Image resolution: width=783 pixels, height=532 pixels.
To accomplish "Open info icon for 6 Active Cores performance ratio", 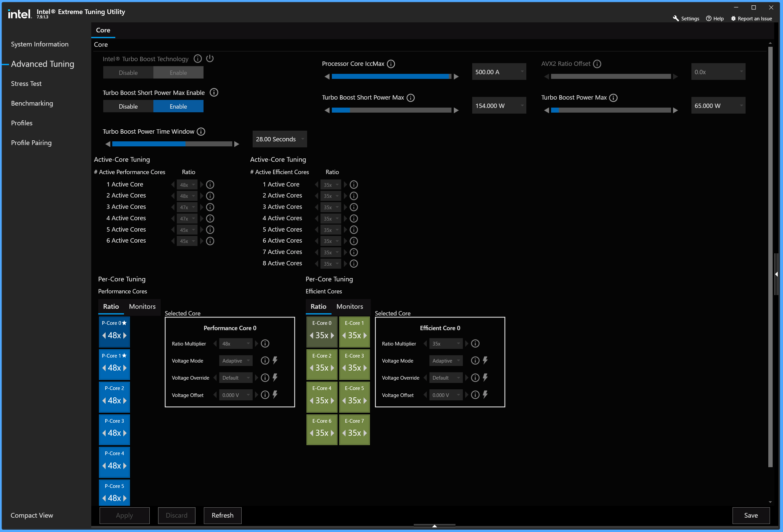I will tap(210, 241).
